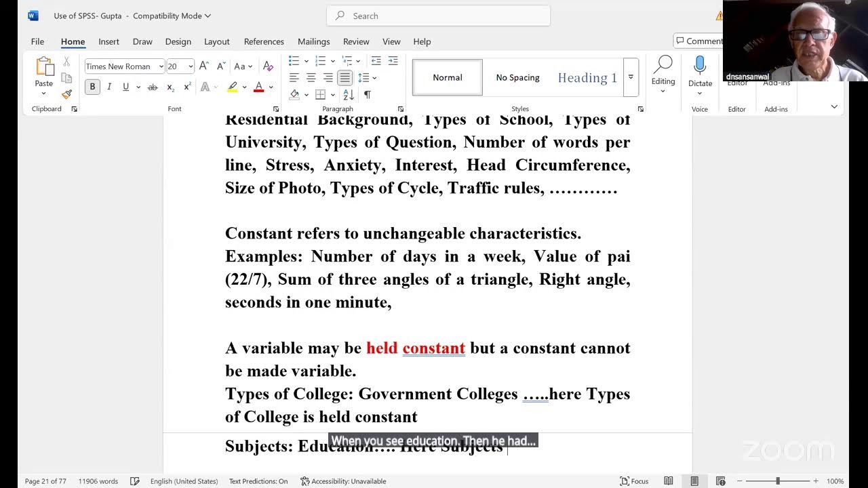The height and width of the screenshot is (488, 868).
Task: Open the Mailings tab
Action: 313,41
